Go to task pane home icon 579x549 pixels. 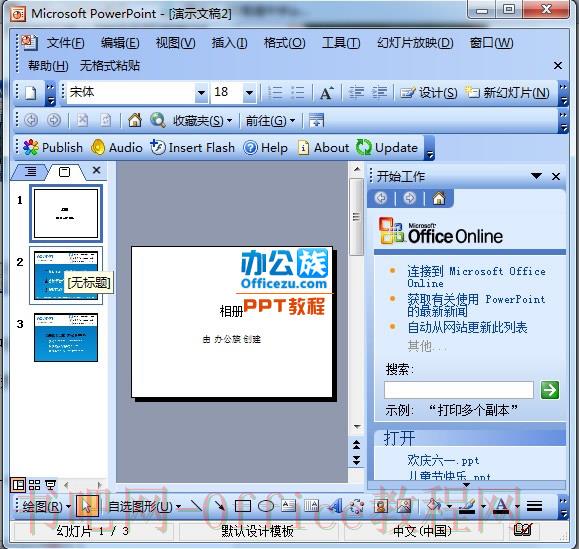pos(439,198)
